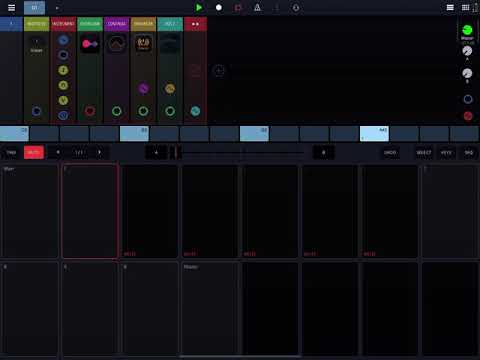Click the teal port in the last red module
Viewport: 480px width, 360px height.
point(195,111)
